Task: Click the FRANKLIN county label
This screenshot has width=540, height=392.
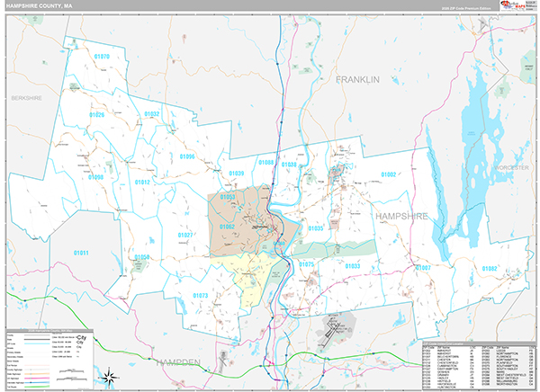Action: pyautogui.click(x=357, y=79)
